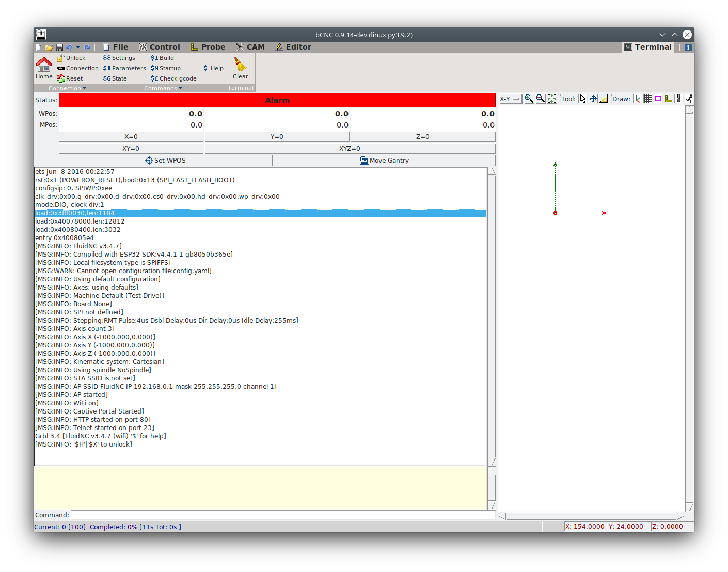
Task: Undo the last action with the undo arrow
Action: [69, 47]
